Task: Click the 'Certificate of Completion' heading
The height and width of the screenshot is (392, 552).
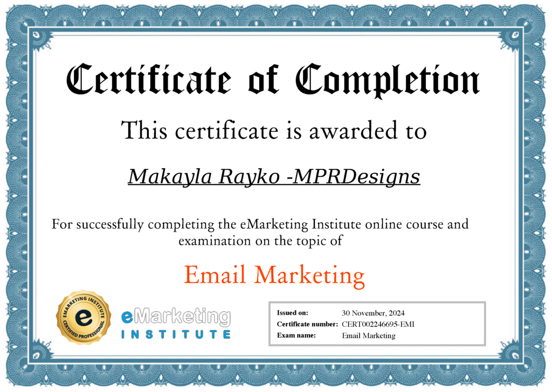Action: pyautogui.click(x=273, y=80)
